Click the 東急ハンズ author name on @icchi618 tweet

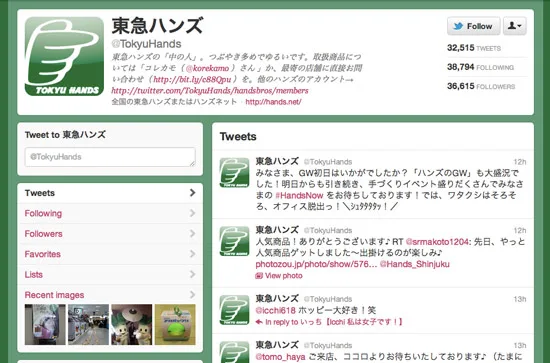[x=277, y=299]
